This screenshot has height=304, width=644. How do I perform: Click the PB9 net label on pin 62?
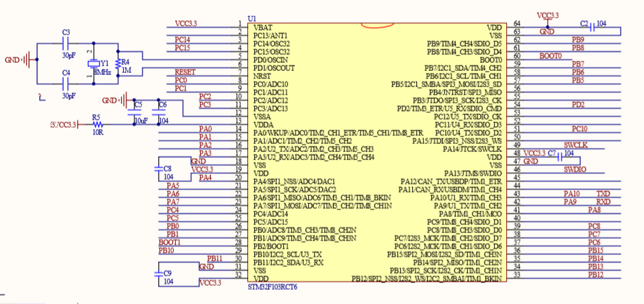578,40
